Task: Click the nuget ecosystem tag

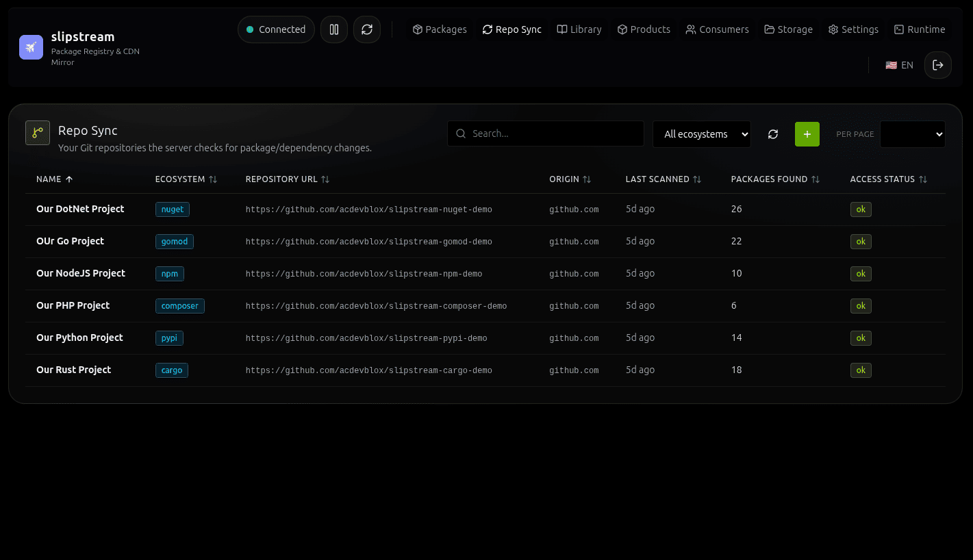Action: (173, 209)
